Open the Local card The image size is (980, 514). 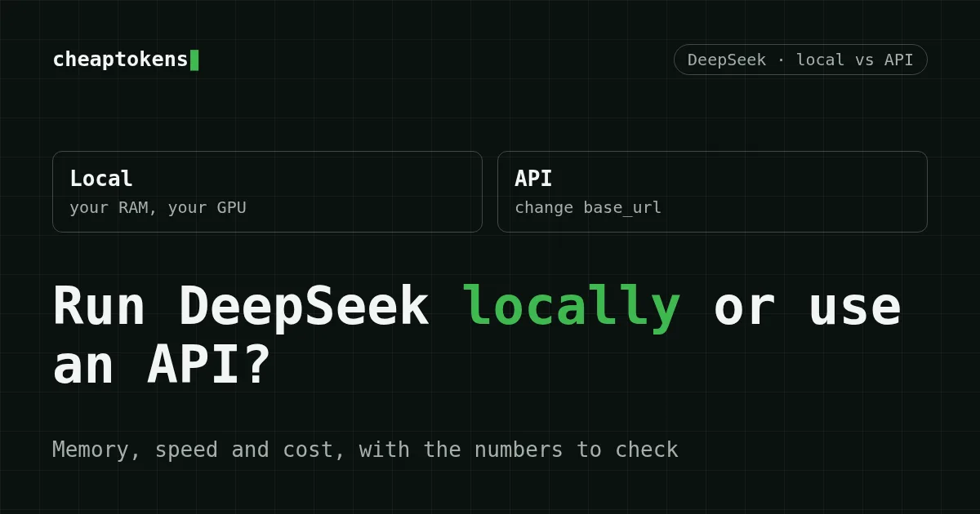pyautogui.click(x=267, y=192)
